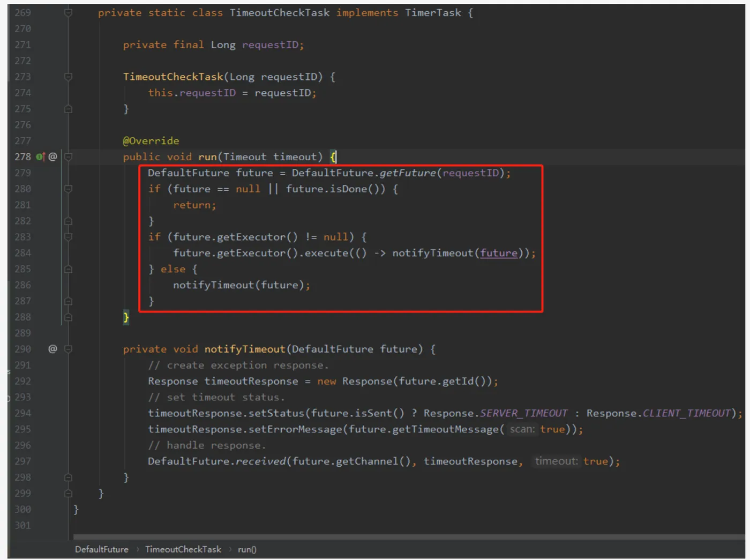This screenshot has height=560, width=750.
Task: Click the horizontal scrollbar below the code
Action: click(x=409, y=536)
